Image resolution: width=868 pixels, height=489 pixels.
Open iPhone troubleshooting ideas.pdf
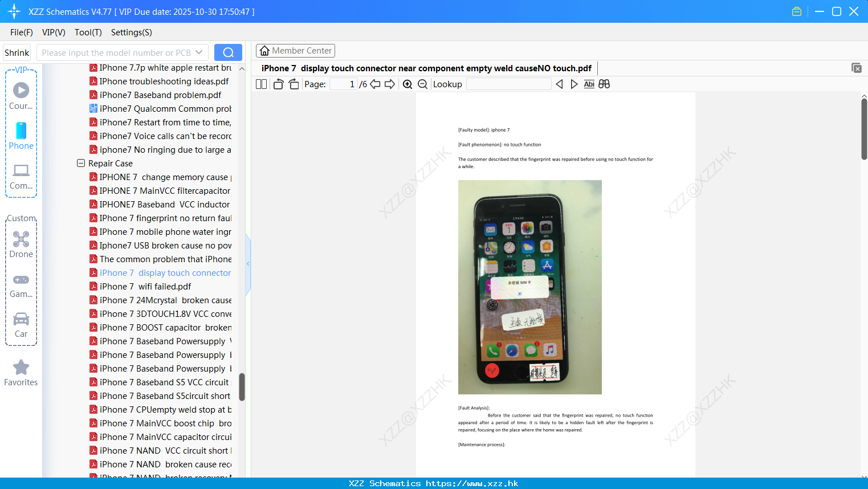point(160,81)
